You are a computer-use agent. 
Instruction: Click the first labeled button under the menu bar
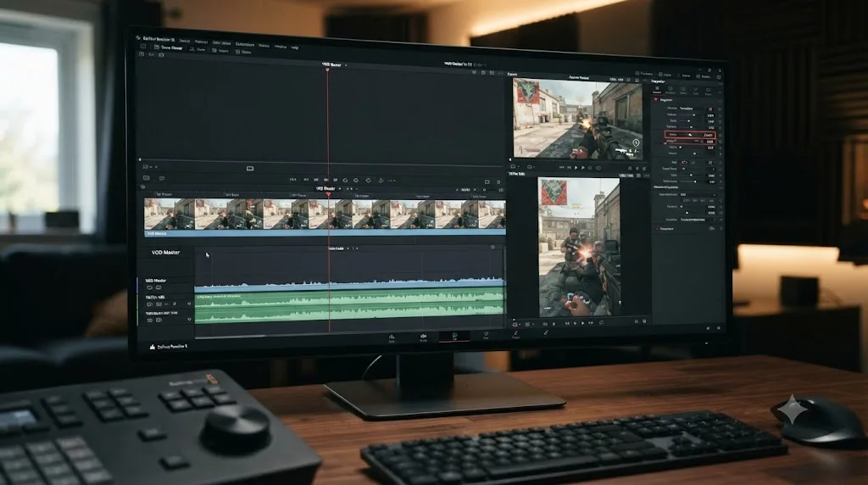(x=169, y=47)
